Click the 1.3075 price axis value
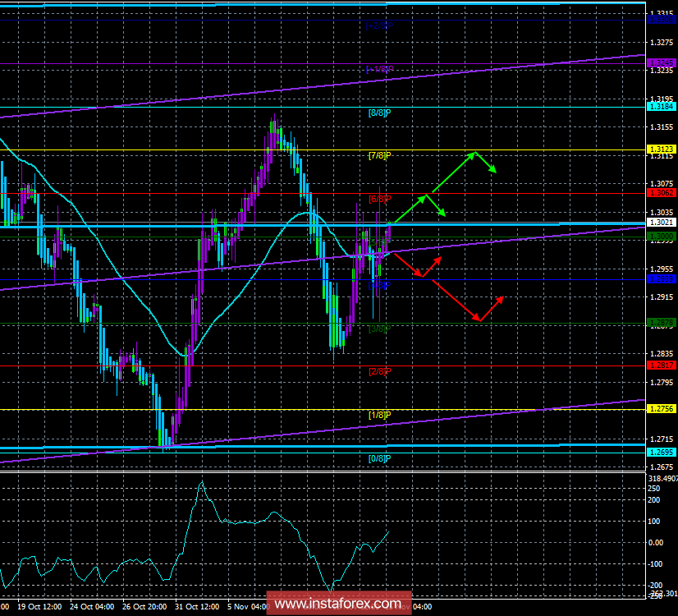678x616 pixels. (x=662, y=184)
